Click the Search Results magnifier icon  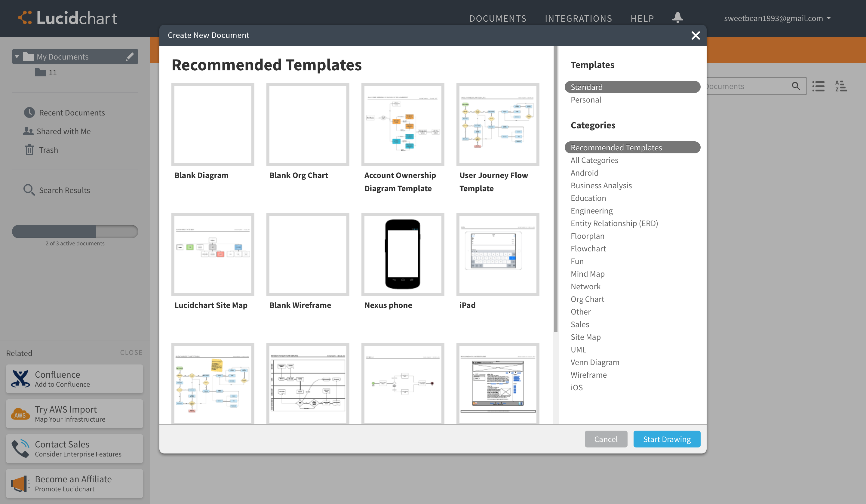click(29, 190)
